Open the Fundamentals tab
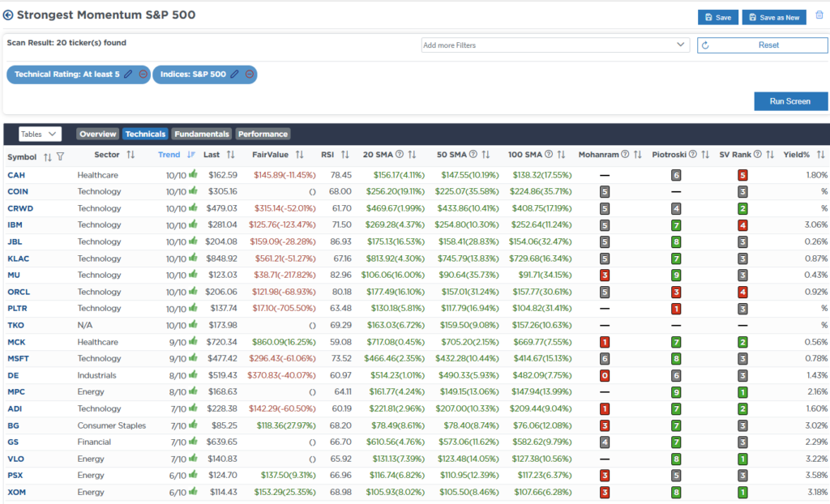 coord(202,134)
